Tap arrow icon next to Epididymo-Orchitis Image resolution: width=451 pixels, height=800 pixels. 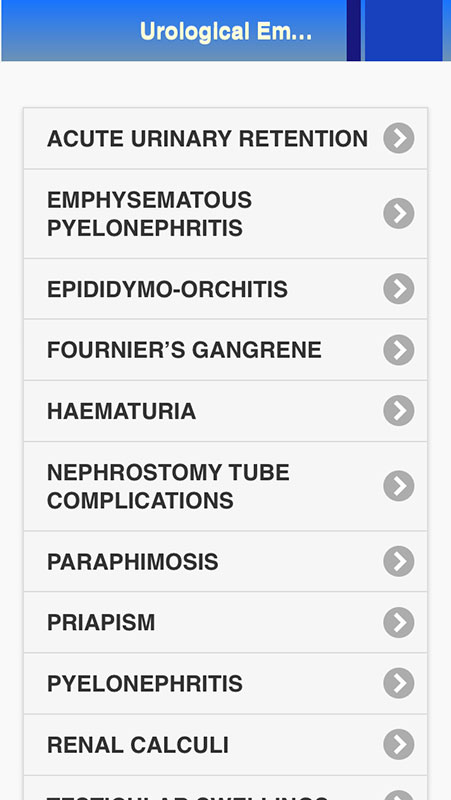click(x=398, y=289)
